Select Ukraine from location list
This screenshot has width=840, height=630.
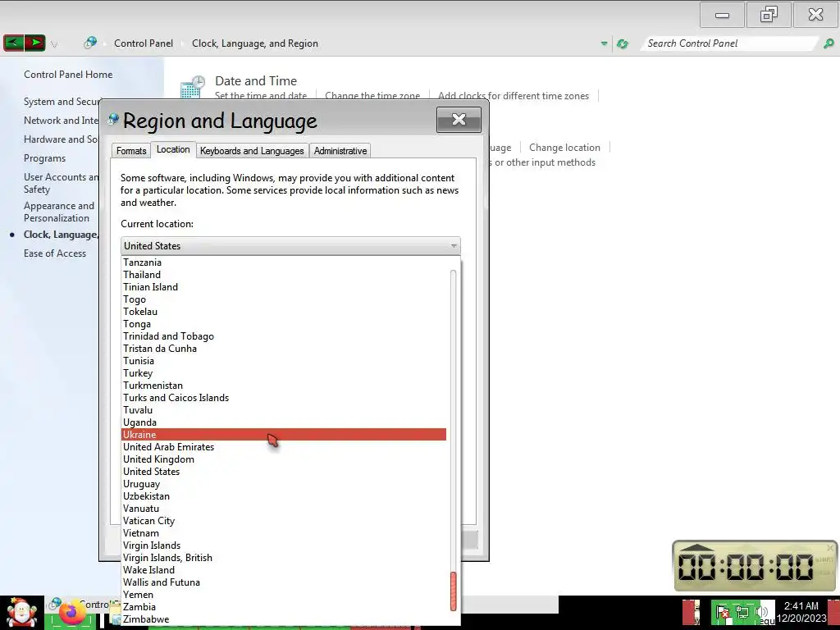284,435
